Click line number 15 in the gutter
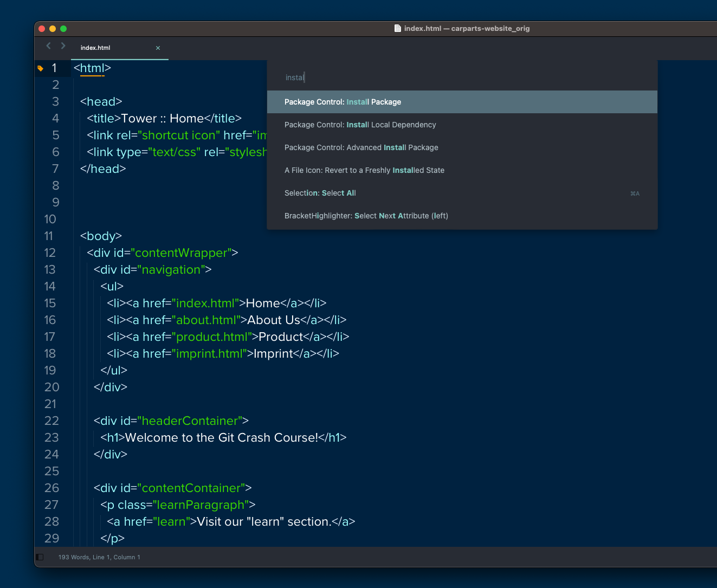Screen dimensions: 717x588 49,303
